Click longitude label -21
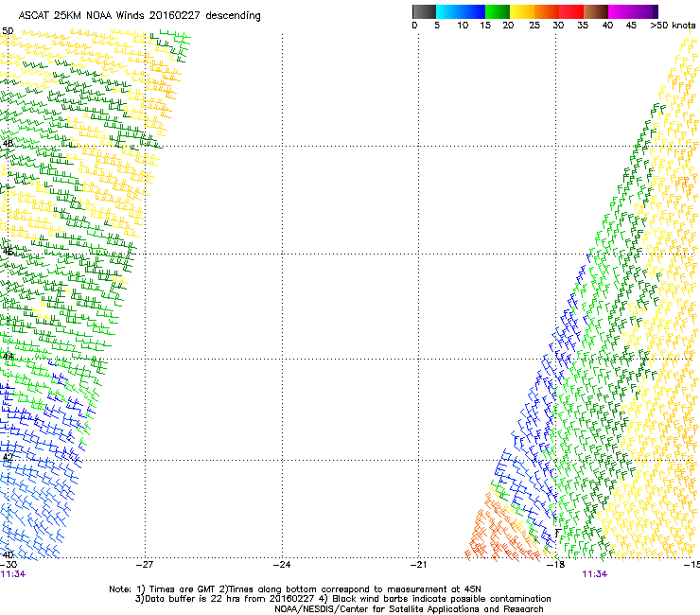 pyautogui.click(x=418, y=564)
